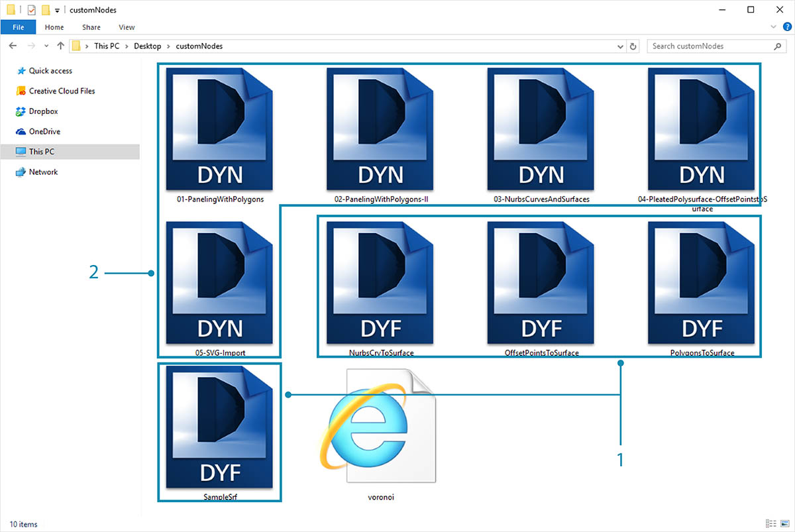Select the 05-SVG-Import DYN file

(x=221, y=284)
